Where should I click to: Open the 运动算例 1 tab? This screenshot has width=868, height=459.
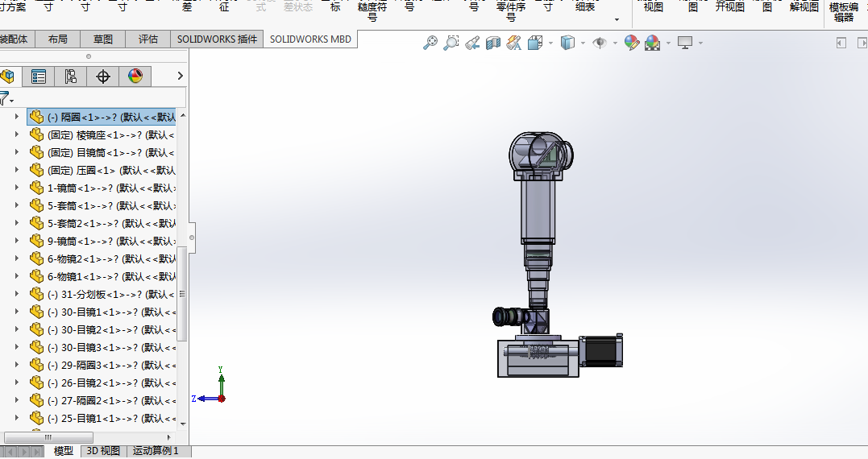click(x=156, y=451)
